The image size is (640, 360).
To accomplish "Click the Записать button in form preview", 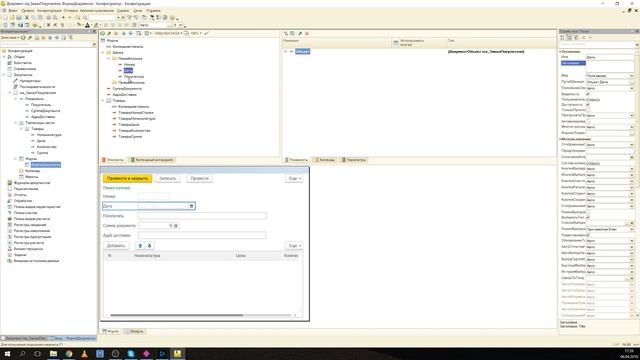I will click(168, 179).
